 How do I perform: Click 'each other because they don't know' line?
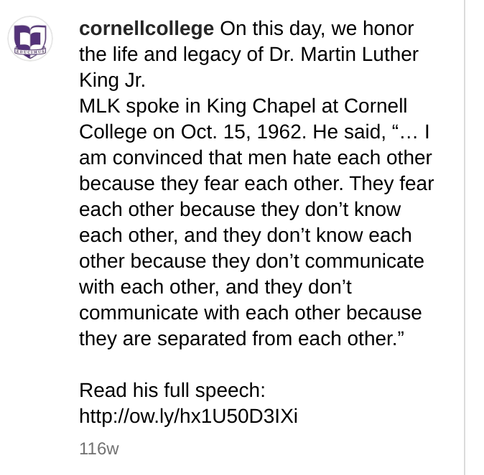click(x=240, y=210)
